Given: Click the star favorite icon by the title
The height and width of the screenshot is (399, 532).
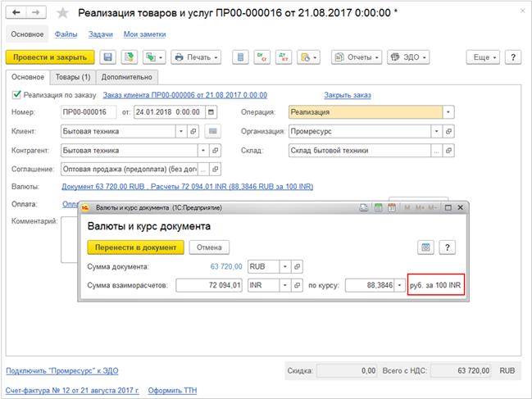Looking at the screenshot, I should tap(62, 14).
